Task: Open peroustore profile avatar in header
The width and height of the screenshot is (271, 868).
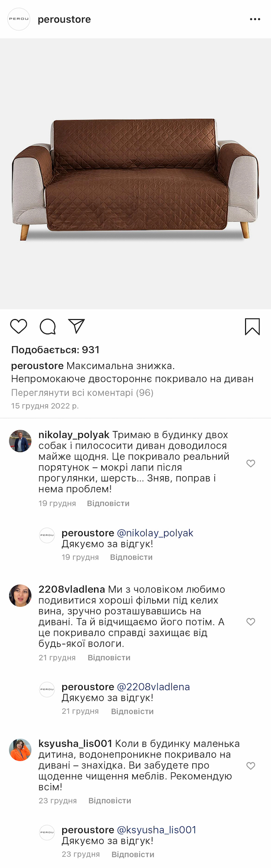Action: click(19, 19)
